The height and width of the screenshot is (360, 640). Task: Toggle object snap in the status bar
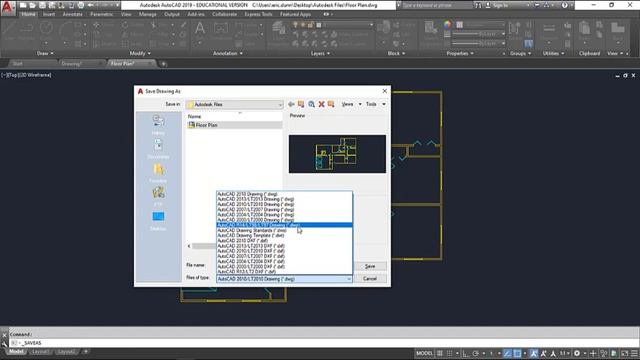tap(517, 353)
